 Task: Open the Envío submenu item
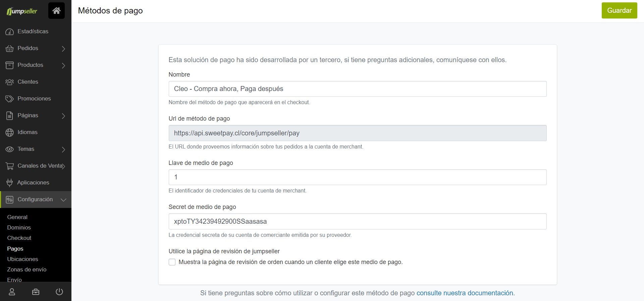click(14, 280)
